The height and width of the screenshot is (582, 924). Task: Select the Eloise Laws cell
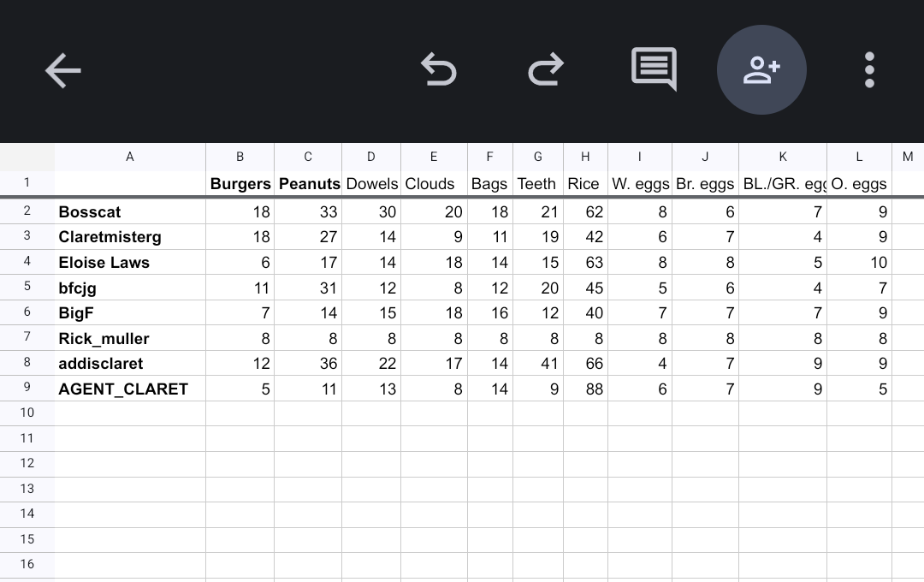[x=130, y=262]
